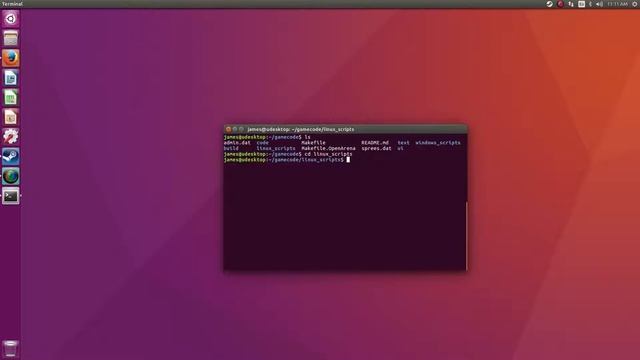Image resolution: width=640 pixels, height=360 pixels.
Task: Select the Terminal icon in launcher
Action: tap(11, 196)
